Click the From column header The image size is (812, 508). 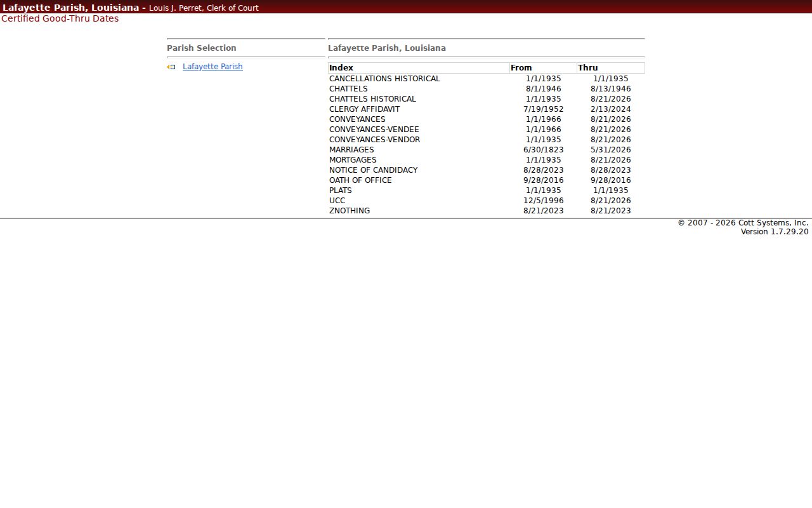(x=543, y=68)
